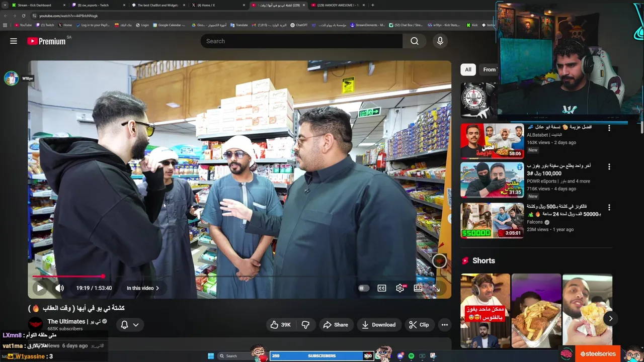The image size is (644, 362).
Task: Click the Windows taskbar Search box
Action: tap(234, 356)
